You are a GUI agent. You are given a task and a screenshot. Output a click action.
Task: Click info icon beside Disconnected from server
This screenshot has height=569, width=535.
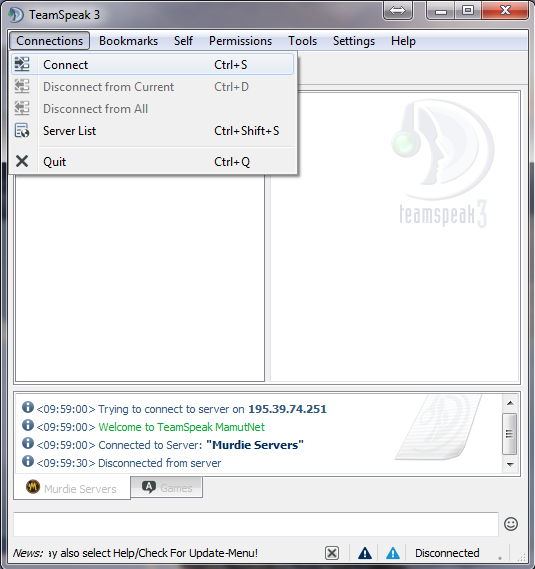point(28,461)
